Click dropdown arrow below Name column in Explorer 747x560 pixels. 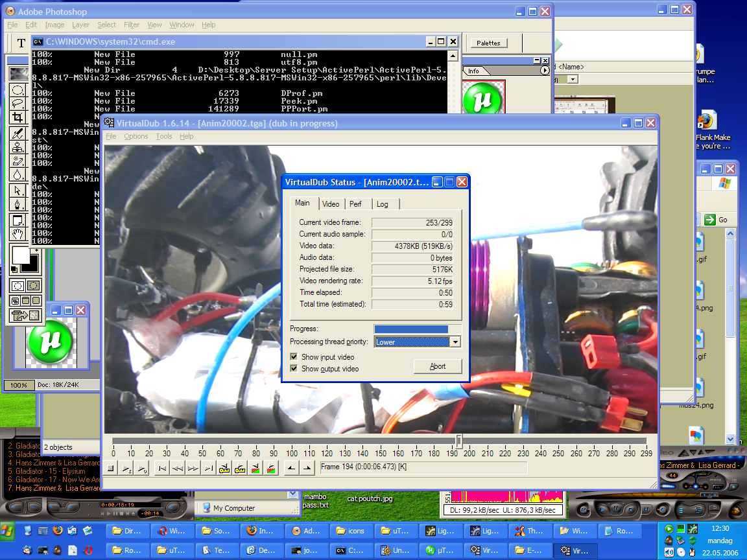[573, 79]
